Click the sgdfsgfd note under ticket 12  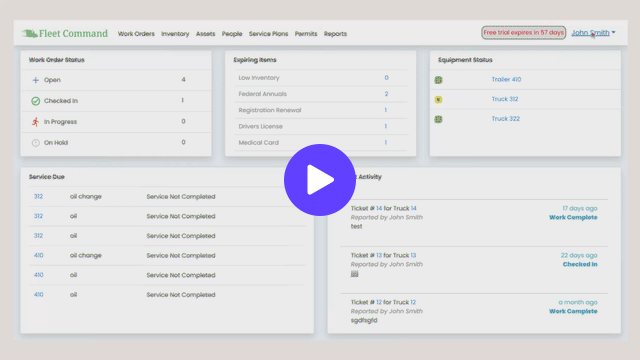364,320
